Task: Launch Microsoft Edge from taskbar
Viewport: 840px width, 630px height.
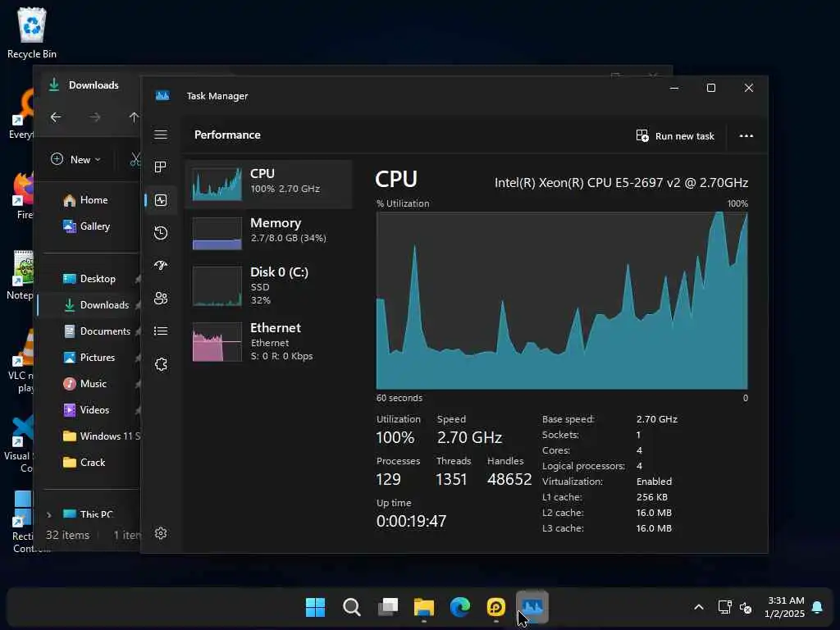Action: (x=460, y=607)
